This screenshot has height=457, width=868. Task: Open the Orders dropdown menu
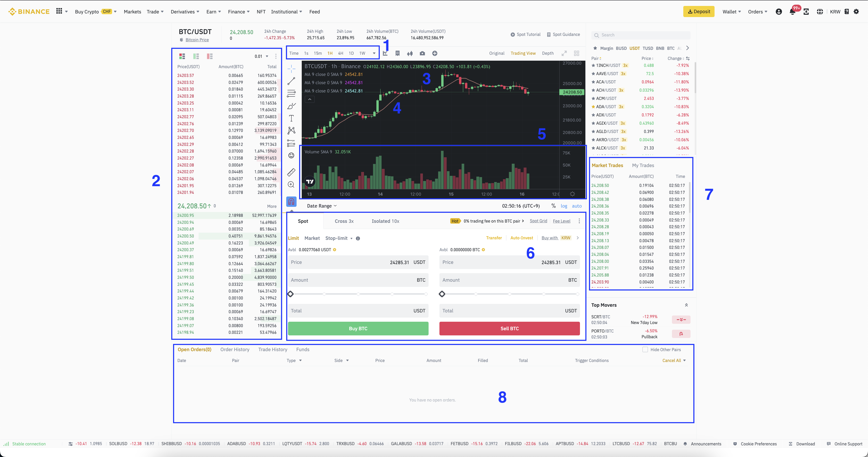(x=757, y=11)
